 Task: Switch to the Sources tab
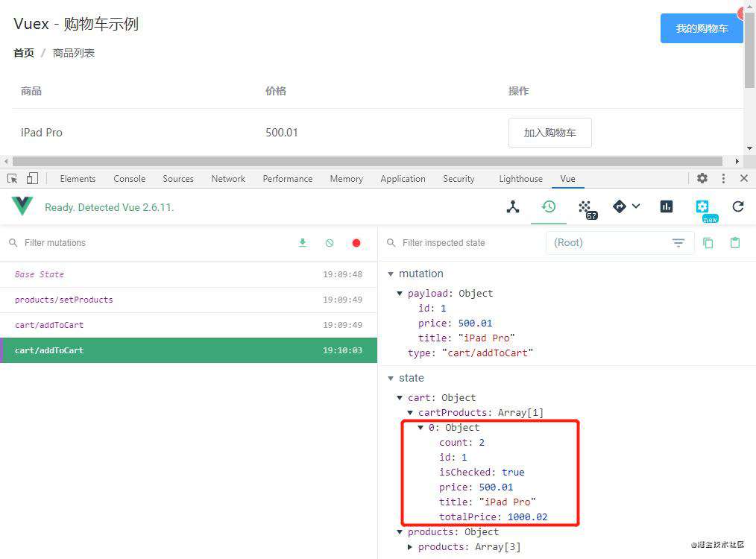178,179
